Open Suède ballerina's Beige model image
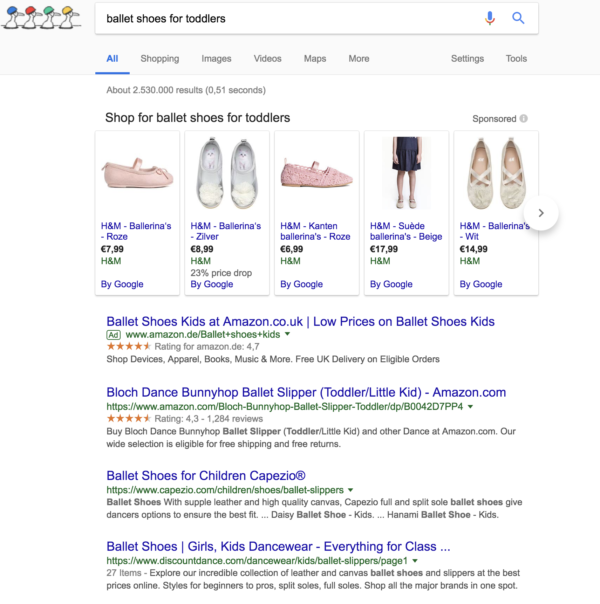This screenshot has height=604, width=600. (406, 173)
